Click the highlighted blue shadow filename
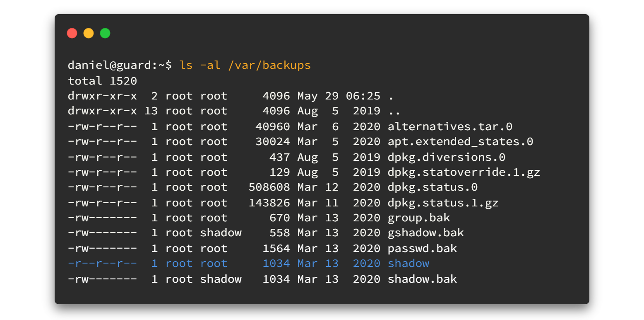The width and height of the screenshot is (644, 320). [408, 264]
